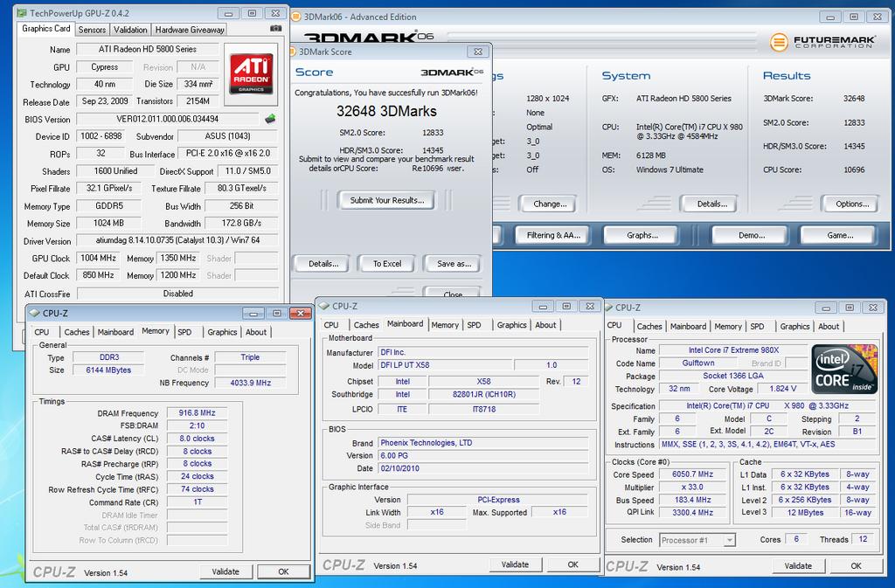Open Mainboard tab in CPU-Z processor window

pos(688,326)
